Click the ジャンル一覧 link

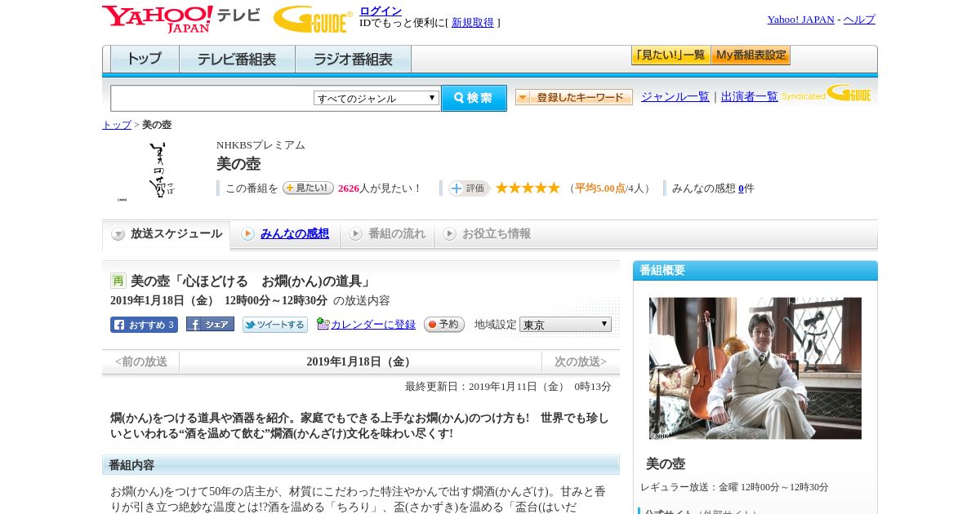[675, 97]
